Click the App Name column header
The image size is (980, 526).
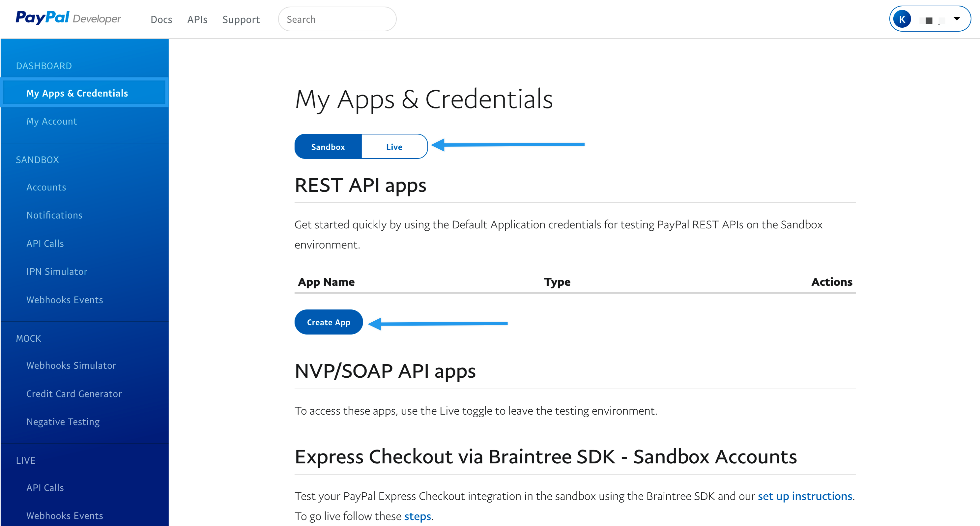[x=326, y=282]
